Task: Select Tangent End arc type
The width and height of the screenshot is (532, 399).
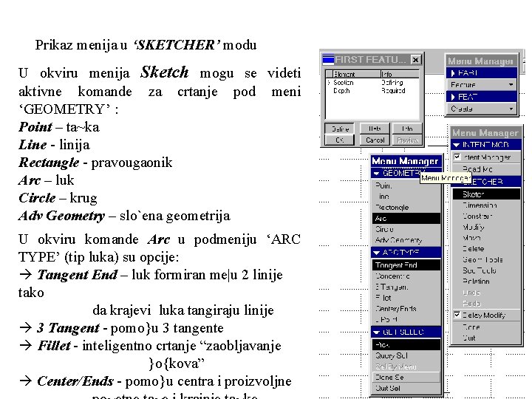Action: point(406,265)
